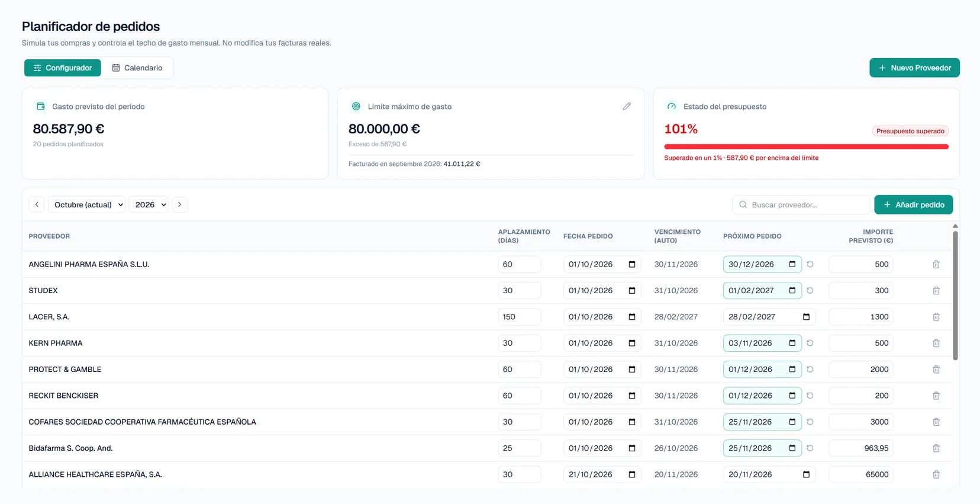Remove the COFARES order using trash icon

coord(936,422)
